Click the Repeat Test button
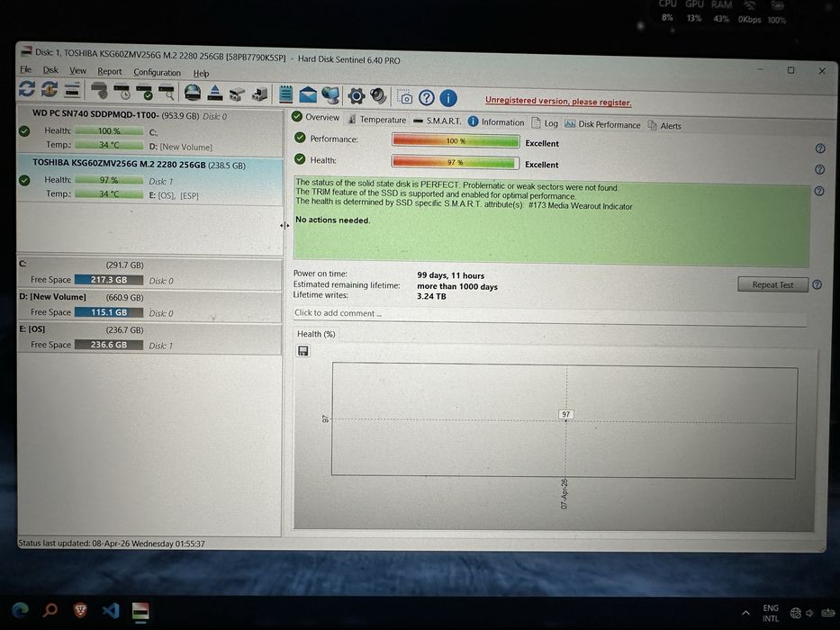Screen dimensions: 840x630 772,284
